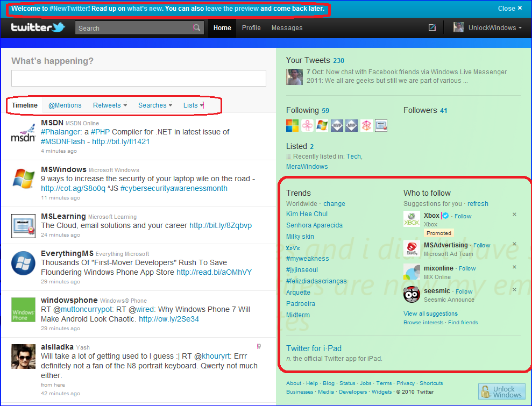Screen dimensions: 532x406
Task: Dismiss the mixonline suggestion
Action: click(x=514, y=267)
